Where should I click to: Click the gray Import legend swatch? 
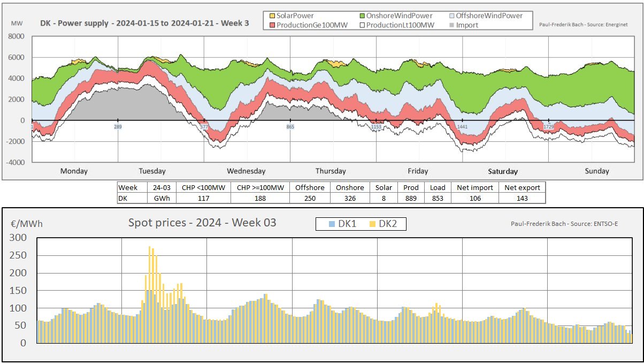point(451,25)
